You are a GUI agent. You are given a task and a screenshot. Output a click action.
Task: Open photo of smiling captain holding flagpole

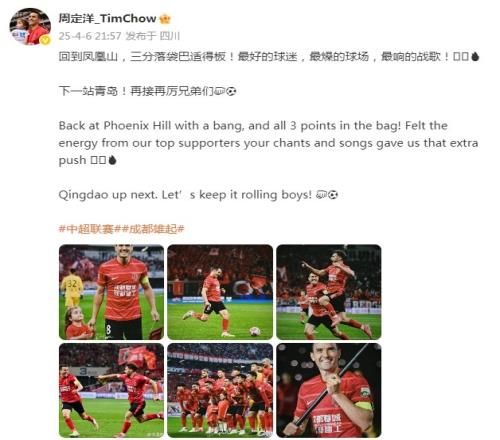coord(329,390)
